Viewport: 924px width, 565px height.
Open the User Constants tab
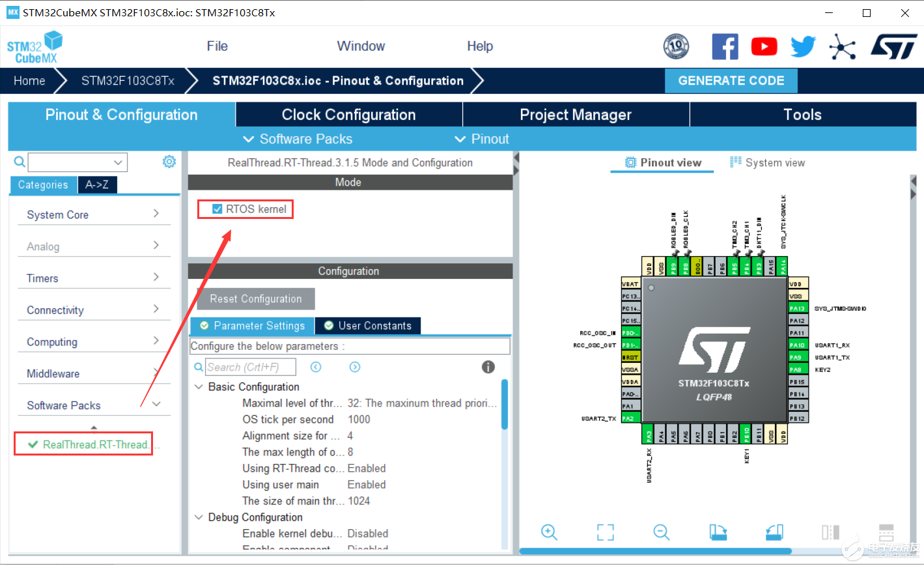click(368, 326)
